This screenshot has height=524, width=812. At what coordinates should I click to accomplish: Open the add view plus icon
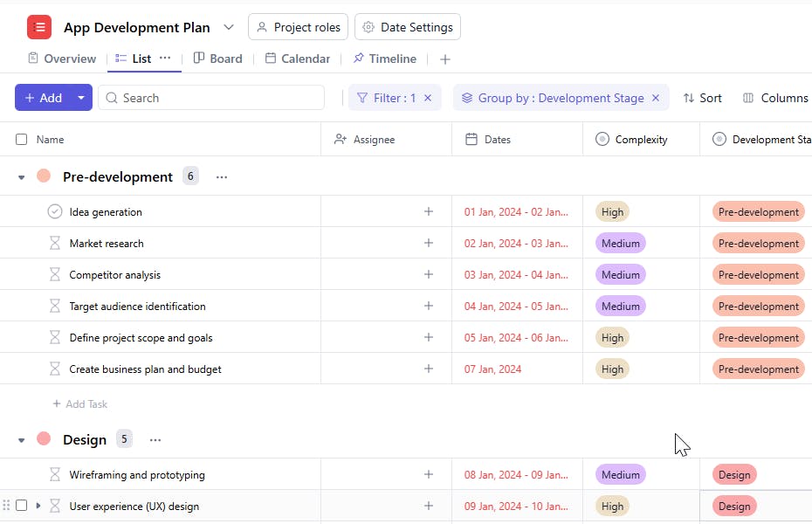pos(445,59)
